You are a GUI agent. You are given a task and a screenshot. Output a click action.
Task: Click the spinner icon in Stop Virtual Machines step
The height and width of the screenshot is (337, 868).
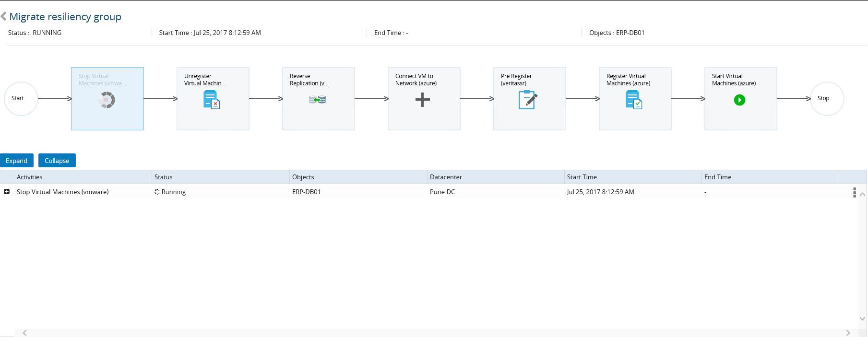tap(107, 100)
